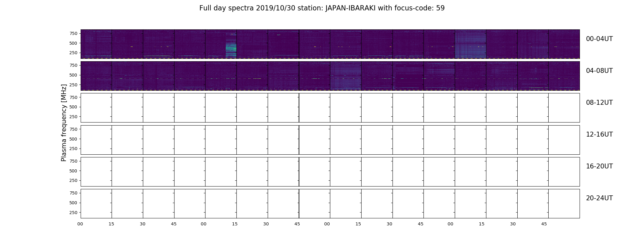Click the "500" tick label of the 20-24UT row

pyautogui.click(x=73, y=203)
